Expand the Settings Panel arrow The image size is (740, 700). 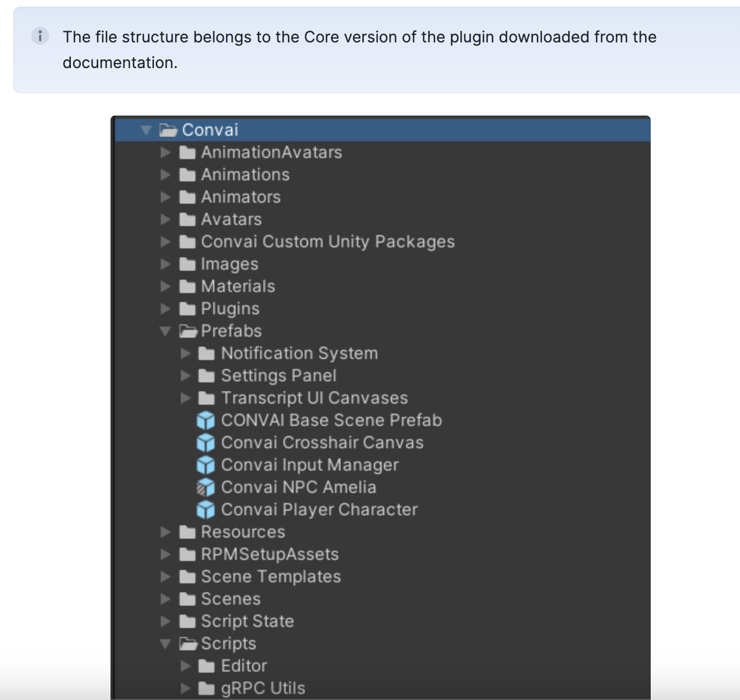point(185,376)
